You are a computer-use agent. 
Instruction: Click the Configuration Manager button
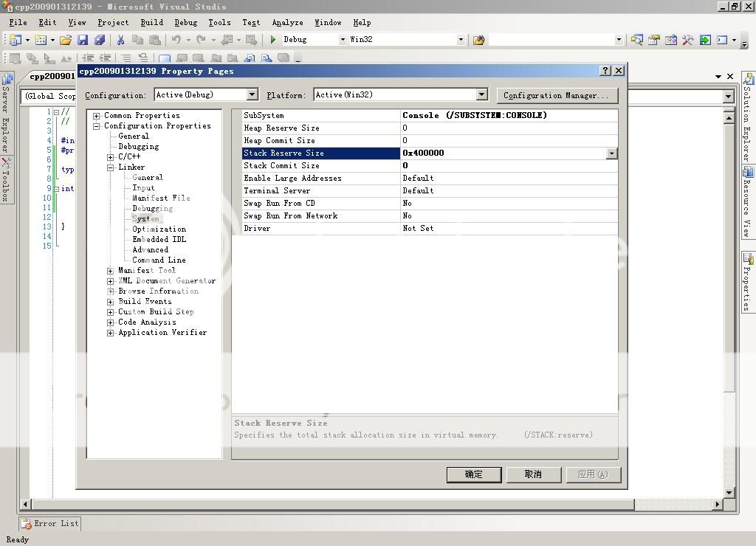tap(556, 95)
